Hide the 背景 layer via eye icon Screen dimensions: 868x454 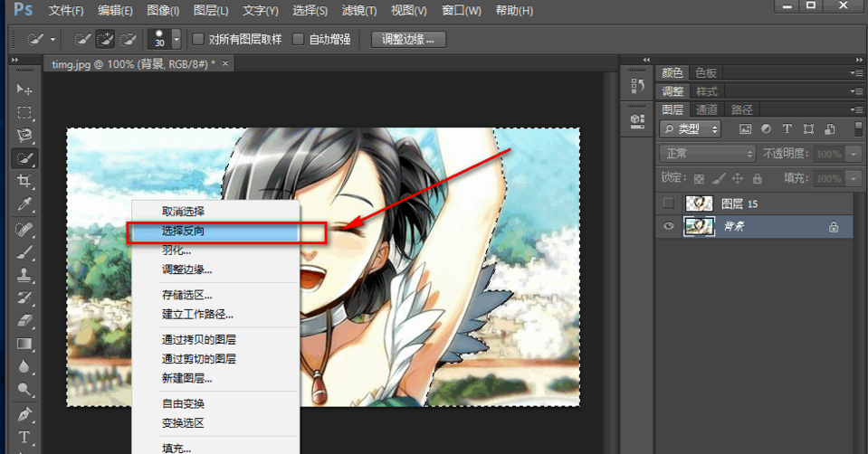click(x=669, y=227)
